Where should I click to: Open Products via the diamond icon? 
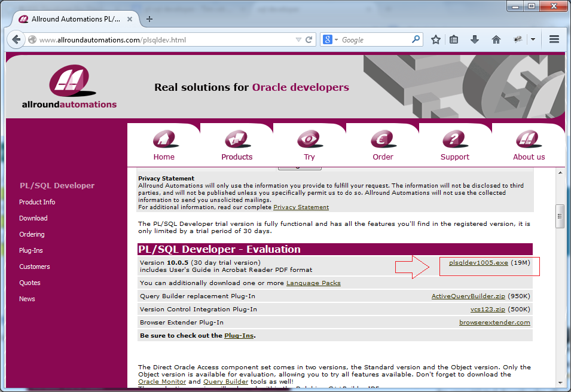point(237,139)
